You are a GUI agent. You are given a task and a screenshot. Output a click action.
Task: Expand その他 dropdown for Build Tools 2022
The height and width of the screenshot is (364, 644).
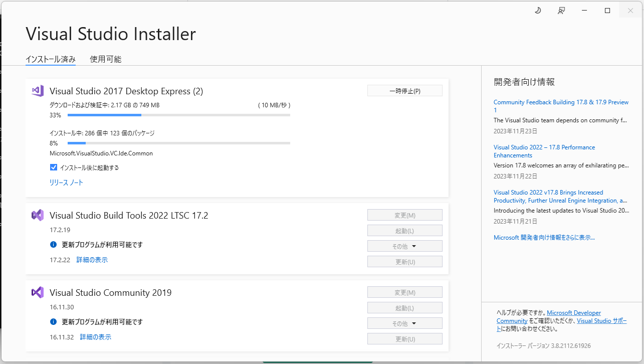coord(405,246)
